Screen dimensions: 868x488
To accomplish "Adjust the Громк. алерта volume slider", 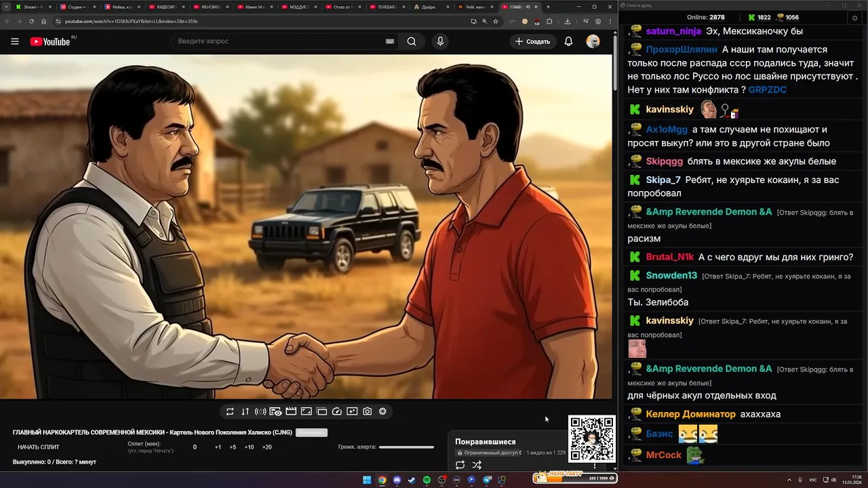I will tap(406, 447).
